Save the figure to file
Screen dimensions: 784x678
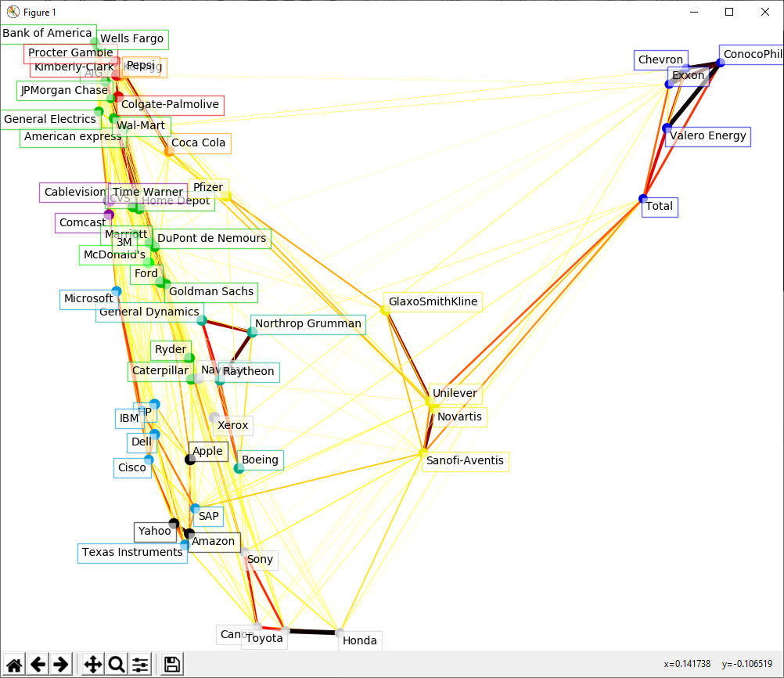[172, 665]
